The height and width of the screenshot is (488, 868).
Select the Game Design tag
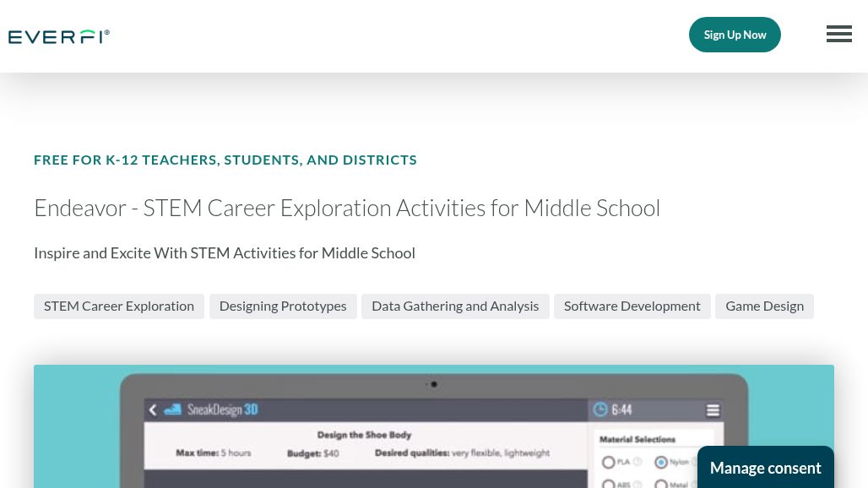[x=764, y=306]
